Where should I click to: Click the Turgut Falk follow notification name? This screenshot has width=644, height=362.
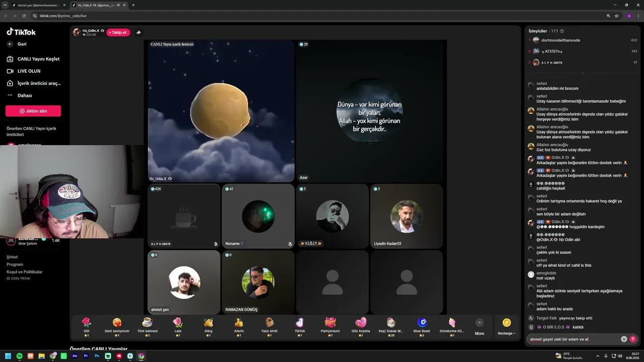coord(546,318)
